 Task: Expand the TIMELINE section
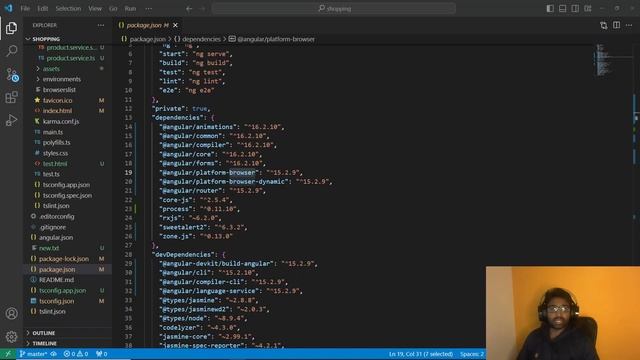click(67, 344)
